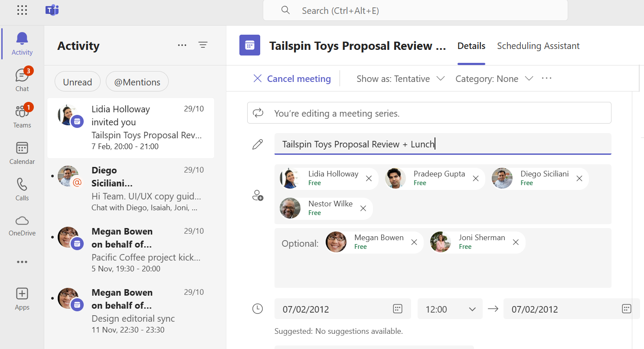Click the clock time icon

(258, 309)
